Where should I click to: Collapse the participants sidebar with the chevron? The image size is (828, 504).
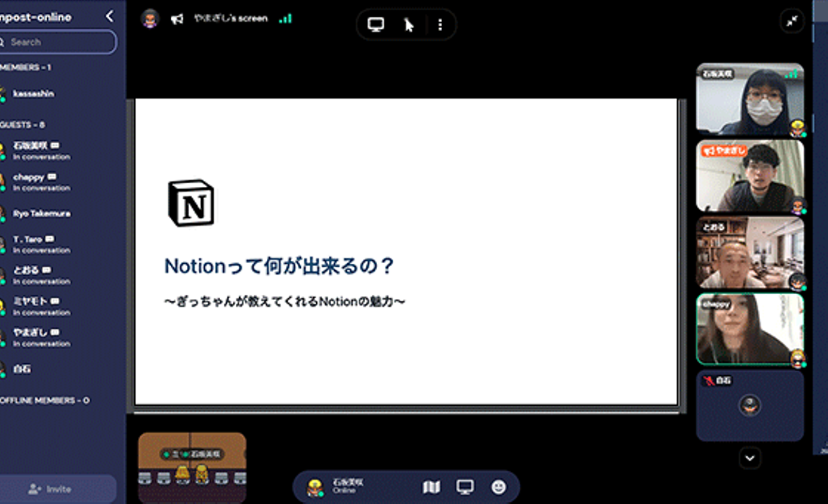point(109,16)
